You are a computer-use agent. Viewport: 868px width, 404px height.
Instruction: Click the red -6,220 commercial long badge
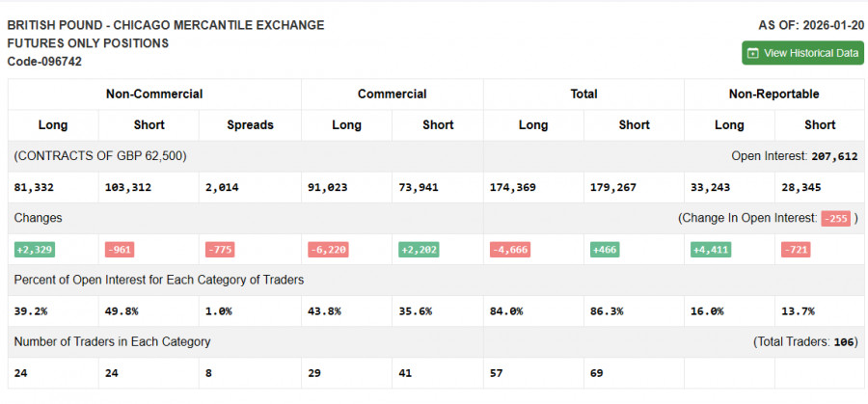click(328, 250)
